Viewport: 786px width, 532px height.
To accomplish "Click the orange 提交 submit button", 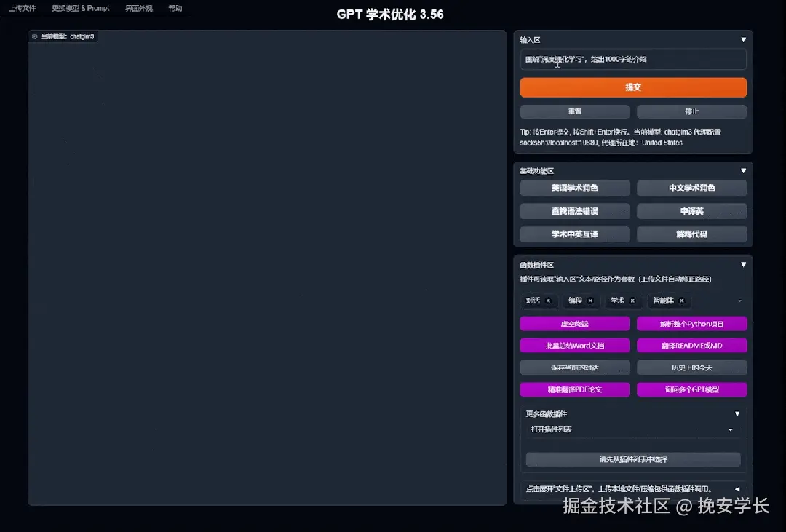I will click(632, 87).
